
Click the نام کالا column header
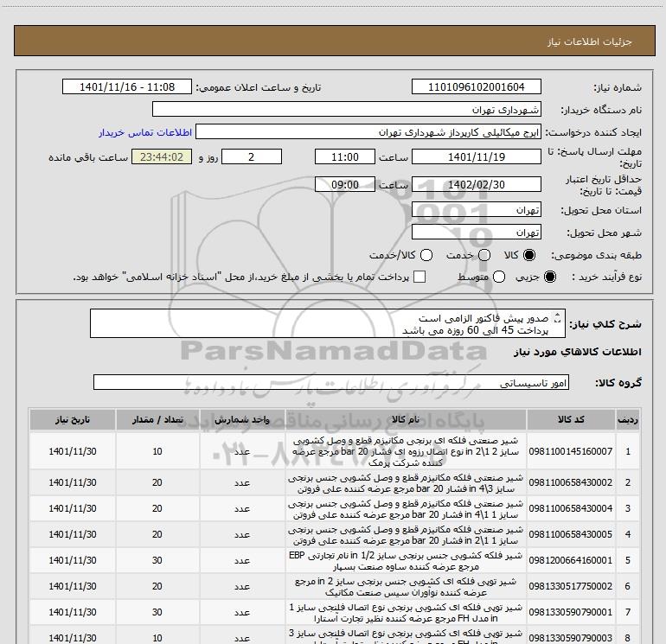[x=406, y=420]
